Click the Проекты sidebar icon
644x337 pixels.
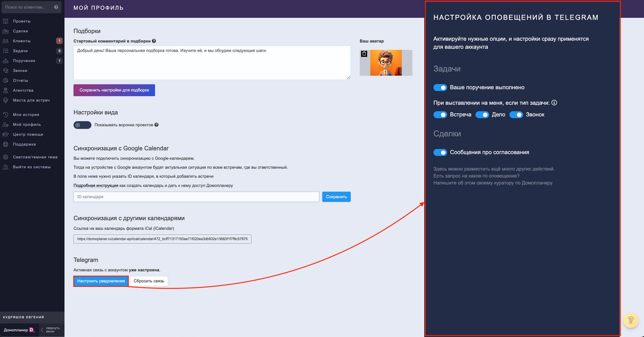5,21
